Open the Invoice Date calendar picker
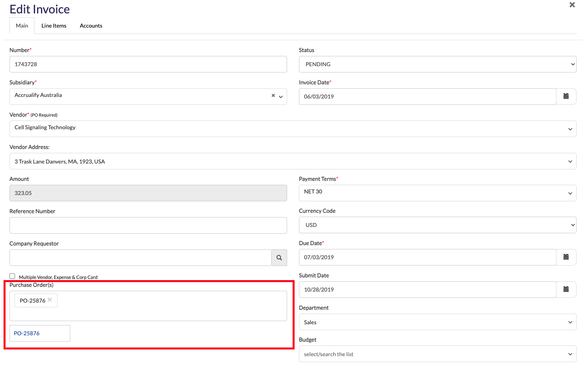The image size is (588, 366). click(x=566, y=97)
